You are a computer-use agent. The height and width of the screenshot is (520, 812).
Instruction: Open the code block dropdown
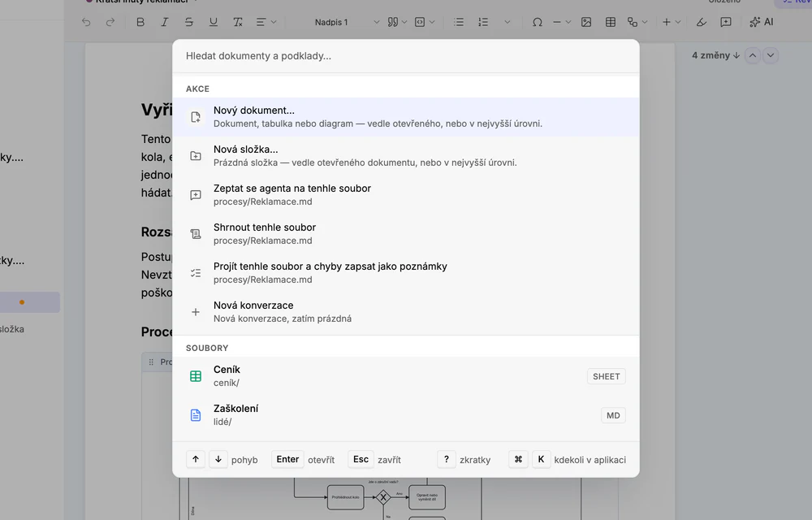[425, 22]
